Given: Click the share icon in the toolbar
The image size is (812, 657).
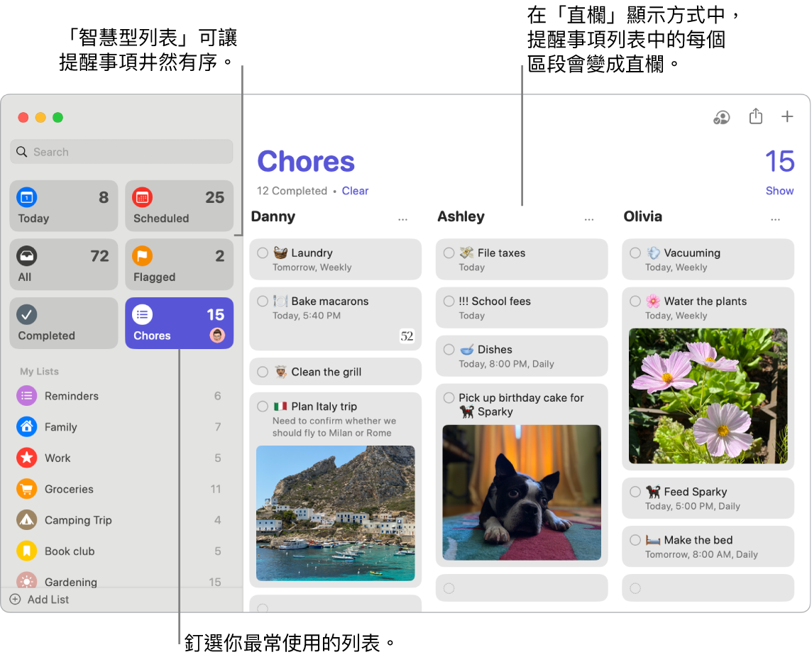Looking at the screenshot, I should tap(755, 117).
